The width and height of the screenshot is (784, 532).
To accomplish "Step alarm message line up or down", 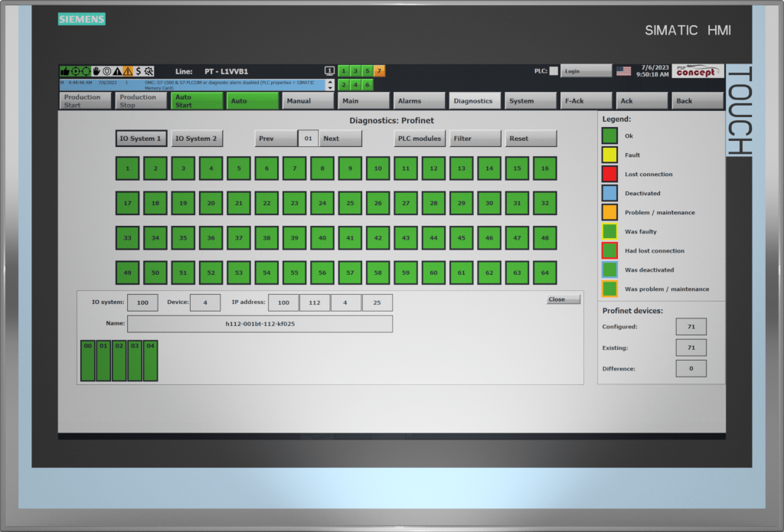I will [x=330, y=84].
